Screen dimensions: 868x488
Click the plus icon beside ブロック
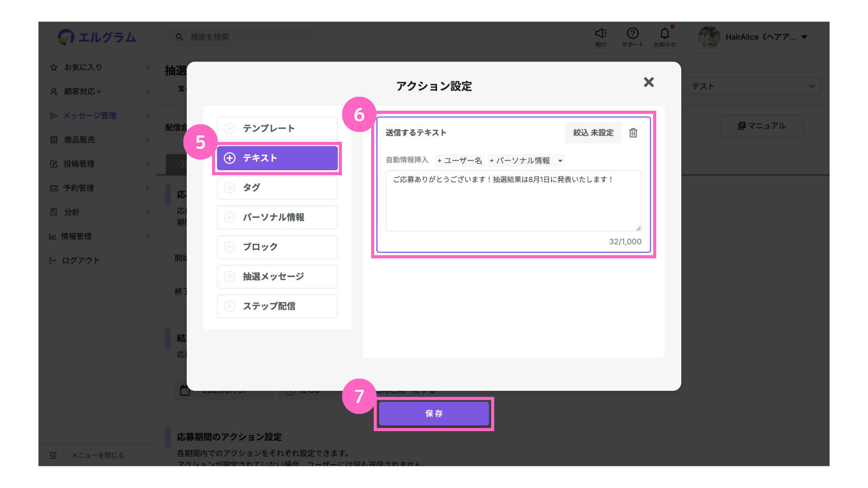230,247
